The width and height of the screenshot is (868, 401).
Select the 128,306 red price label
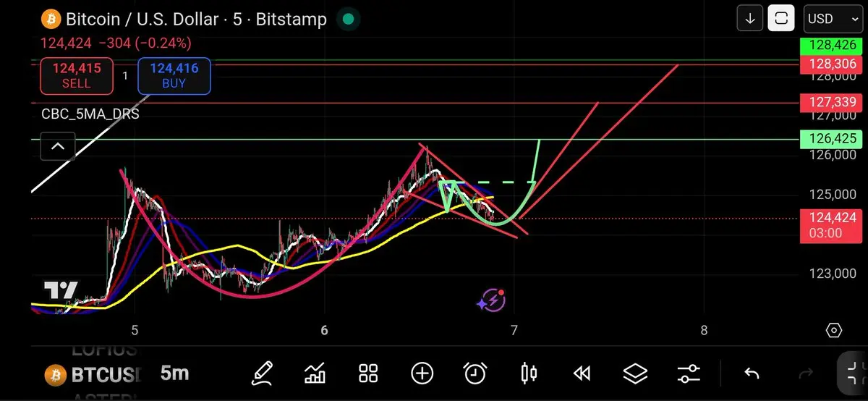(833, 64)
